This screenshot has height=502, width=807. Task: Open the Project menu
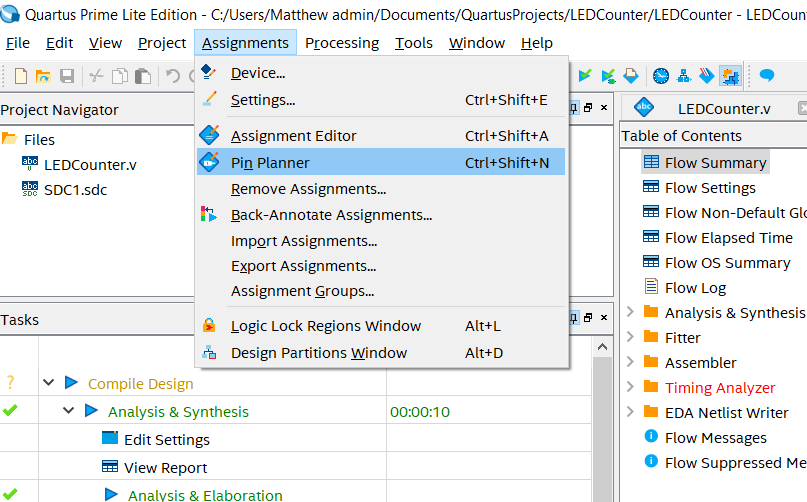coord(162,43)
